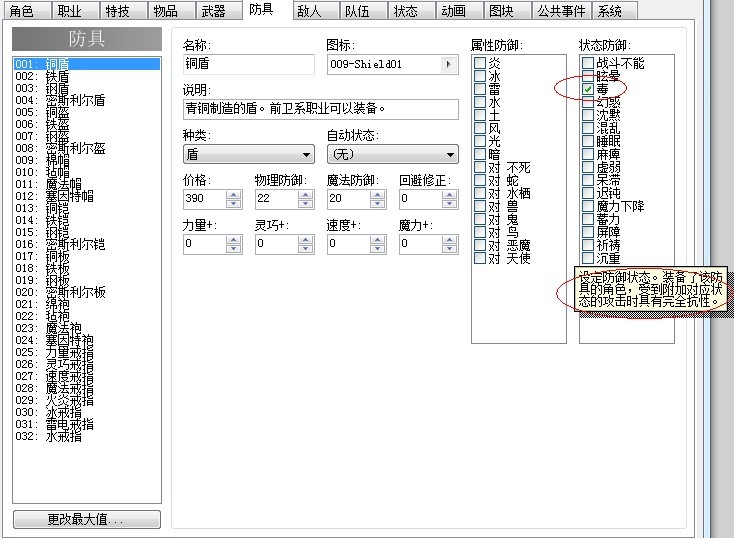Select armor 023: 魔法袍 in list
Screen dimensions: 734x538
click(x=87, y=328)
